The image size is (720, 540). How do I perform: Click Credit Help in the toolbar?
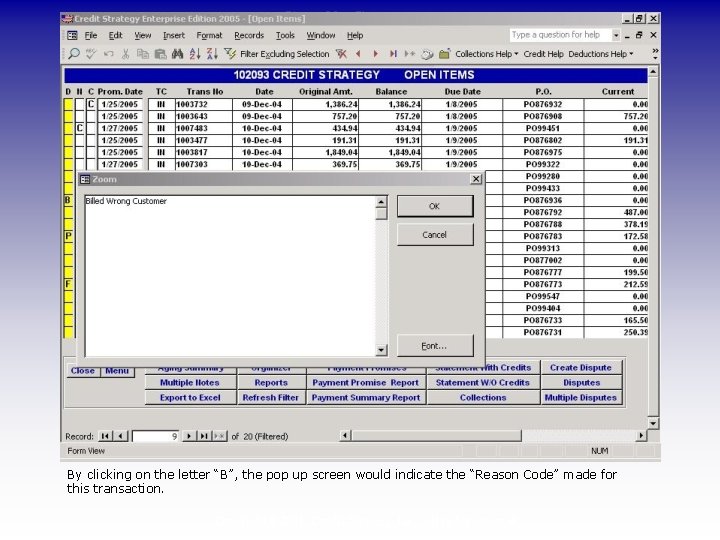coord(543,54)
